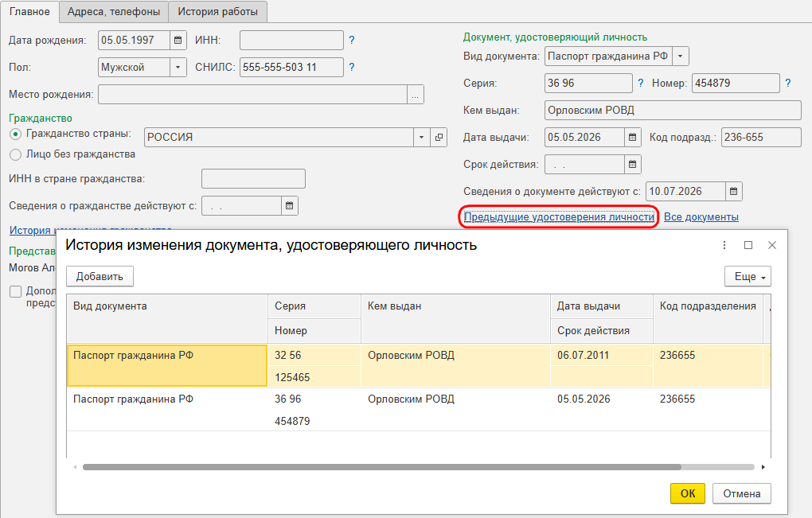Click the table date cell 05.05.2026

602,399
